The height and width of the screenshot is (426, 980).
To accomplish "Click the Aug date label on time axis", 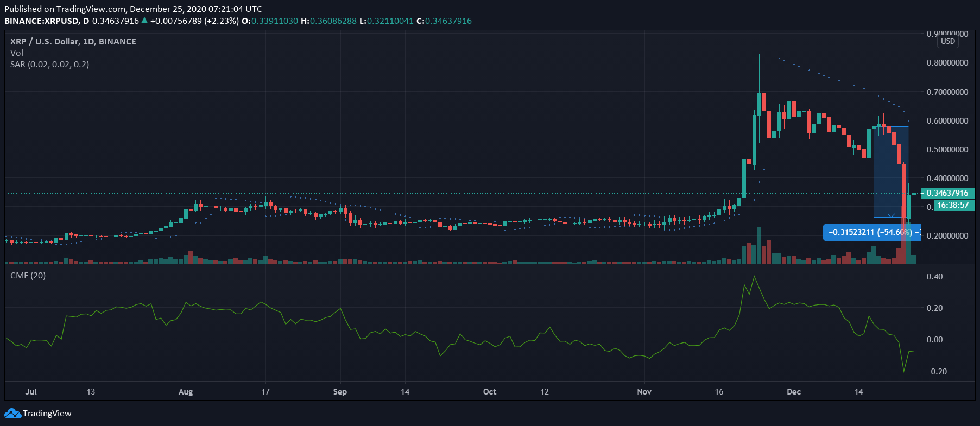I will (186, 392).
